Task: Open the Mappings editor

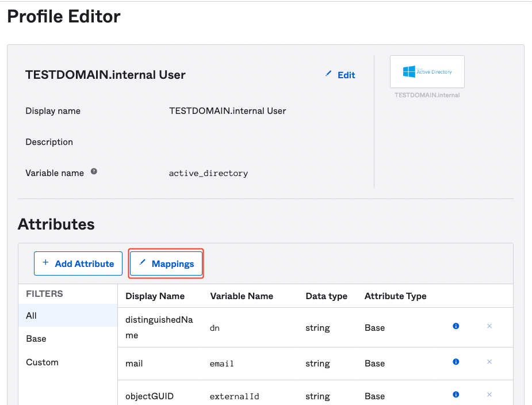Action: [x=166, y=263]
